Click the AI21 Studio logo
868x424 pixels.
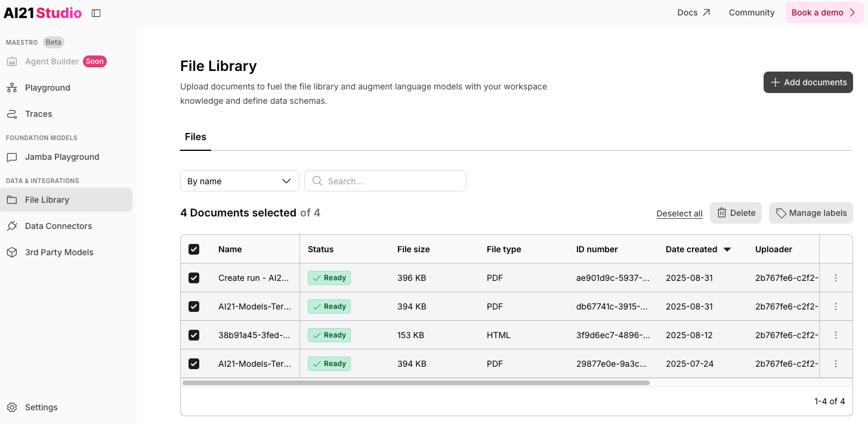pyautogui.click(x=43, y=13)
